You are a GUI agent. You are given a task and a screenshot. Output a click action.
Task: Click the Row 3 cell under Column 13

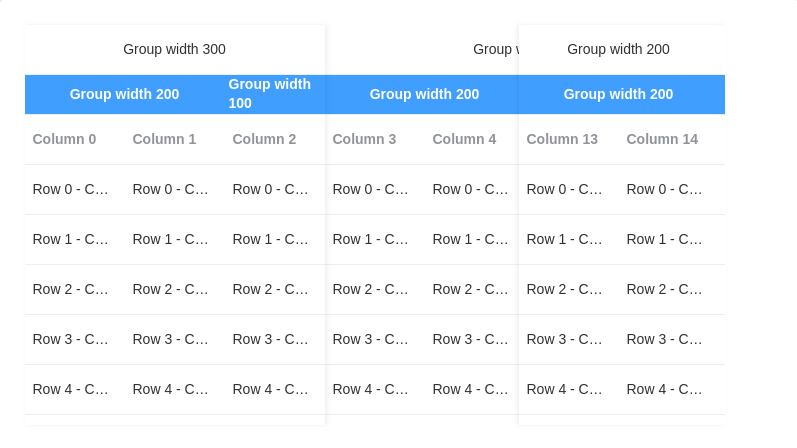[x=569, y=339]
